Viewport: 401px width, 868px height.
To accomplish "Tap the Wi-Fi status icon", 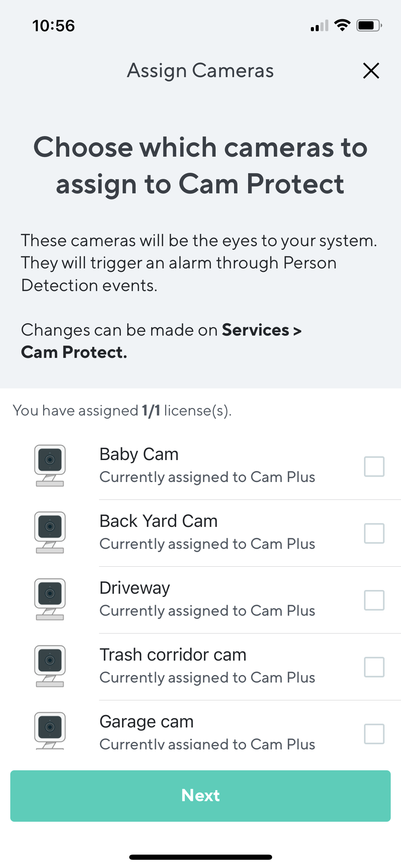I will [x=342, y=25].
